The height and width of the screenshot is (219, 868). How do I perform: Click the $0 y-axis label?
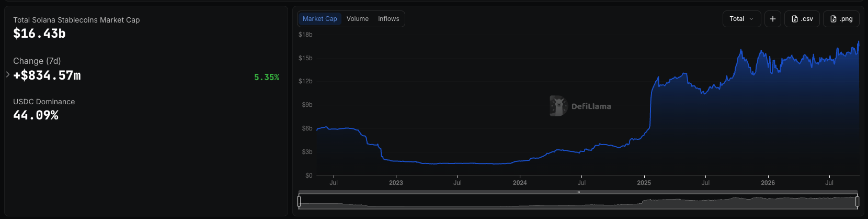click(309, 176)
